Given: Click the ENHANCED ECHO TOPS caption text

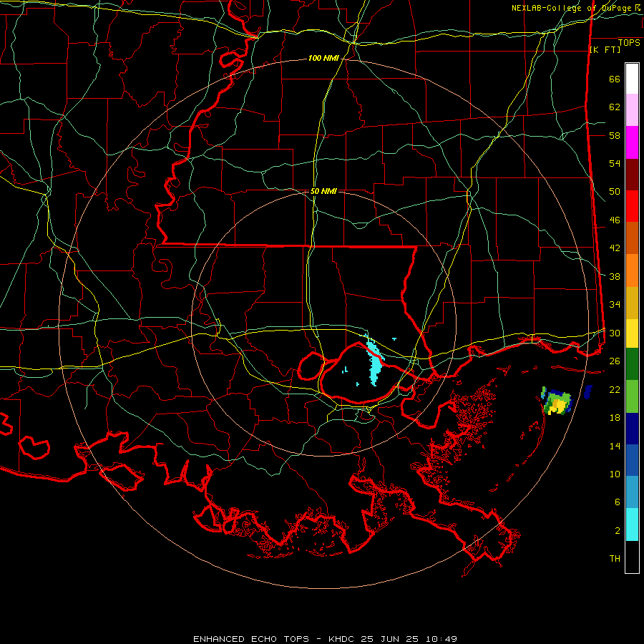Looking at the screenshot, I should pos(251,639).
